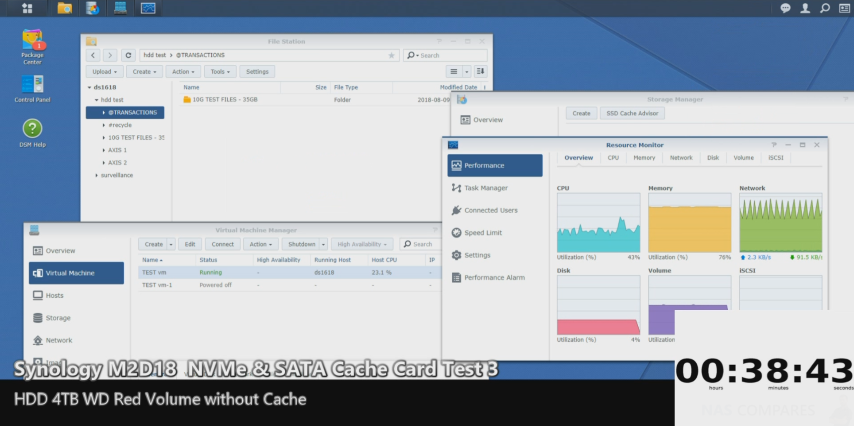Open view mode dropdown arrow in File Station
The image size is (854, 426).
[x=467, y=71]
